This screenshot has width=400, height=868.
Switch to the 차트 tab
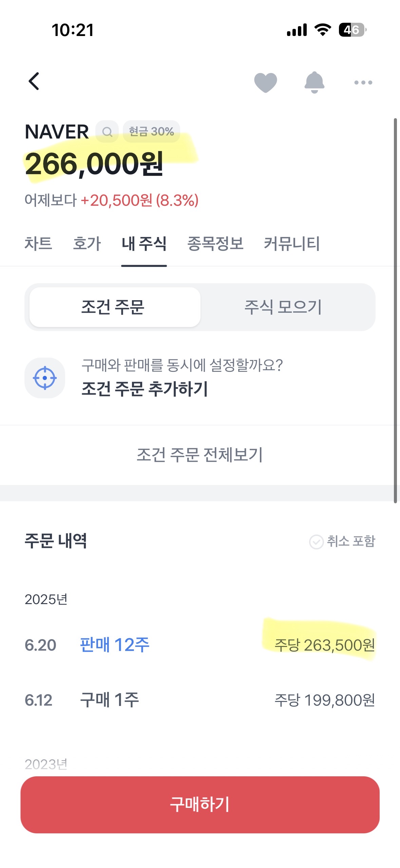(38, 243)
